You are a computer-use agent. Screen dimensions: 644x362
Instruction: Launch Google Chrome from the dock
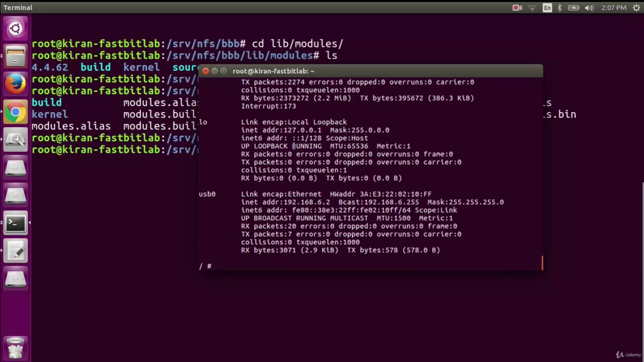pos(15,112)
